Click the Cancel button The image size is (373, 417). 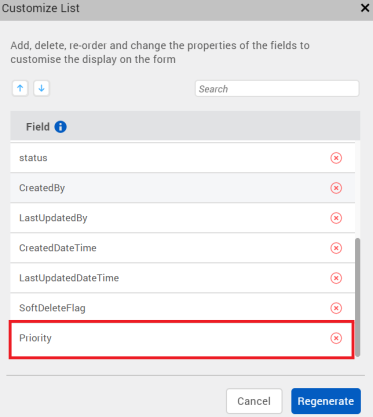pyautogui.click(x=254, y=401)
